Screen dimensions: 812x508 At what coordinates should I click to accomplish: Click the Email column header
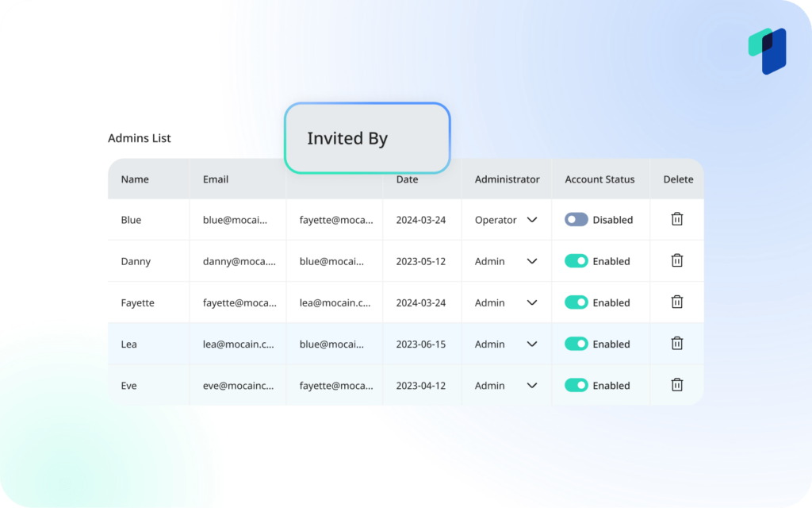(216, 179)
